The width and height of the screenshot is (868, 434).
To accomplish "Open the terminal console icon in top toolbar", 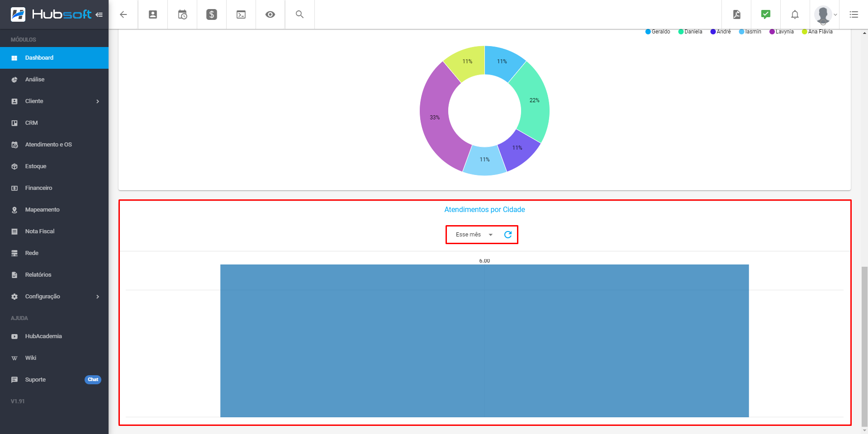I will pos(241,14).
